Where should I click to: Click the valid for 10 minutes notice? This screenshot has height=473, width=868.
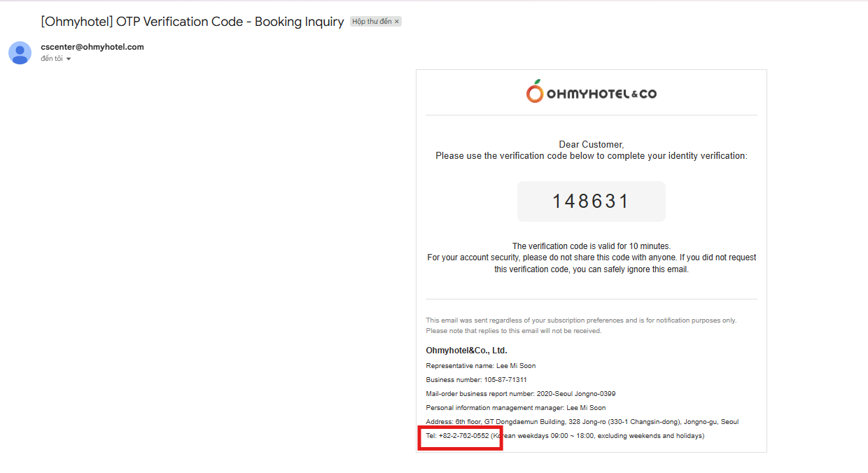click(591, 246)
